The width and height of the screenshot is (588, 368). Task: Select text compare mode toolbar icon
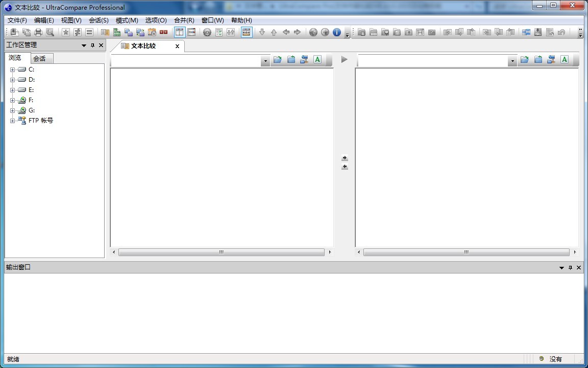click(105, 32)
